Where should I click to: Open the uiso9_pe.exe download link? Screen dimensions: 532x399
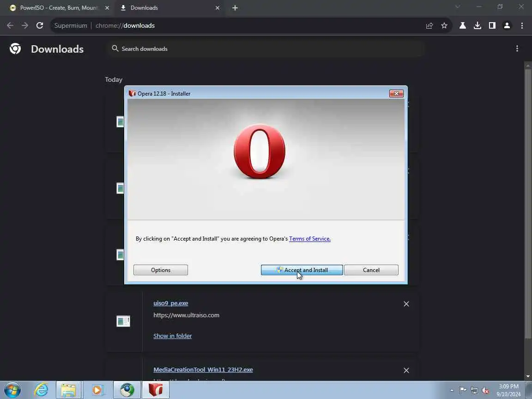(x=171, y=303)
